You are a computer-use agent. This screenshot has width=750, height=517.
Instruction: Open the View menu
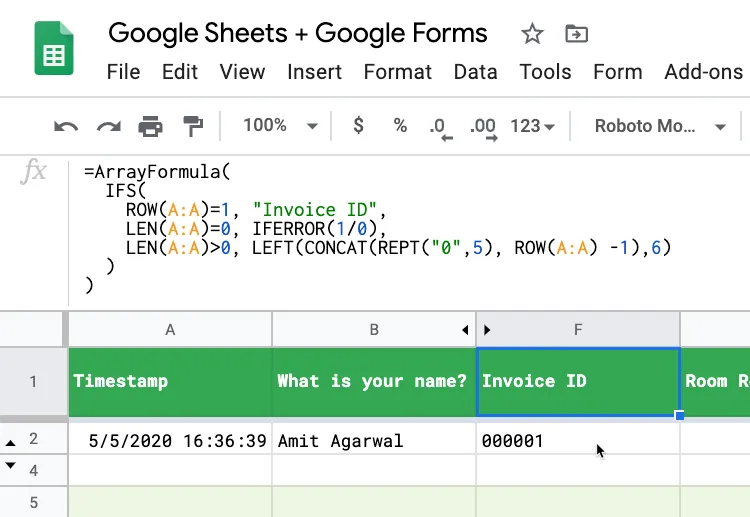(242, 72)
